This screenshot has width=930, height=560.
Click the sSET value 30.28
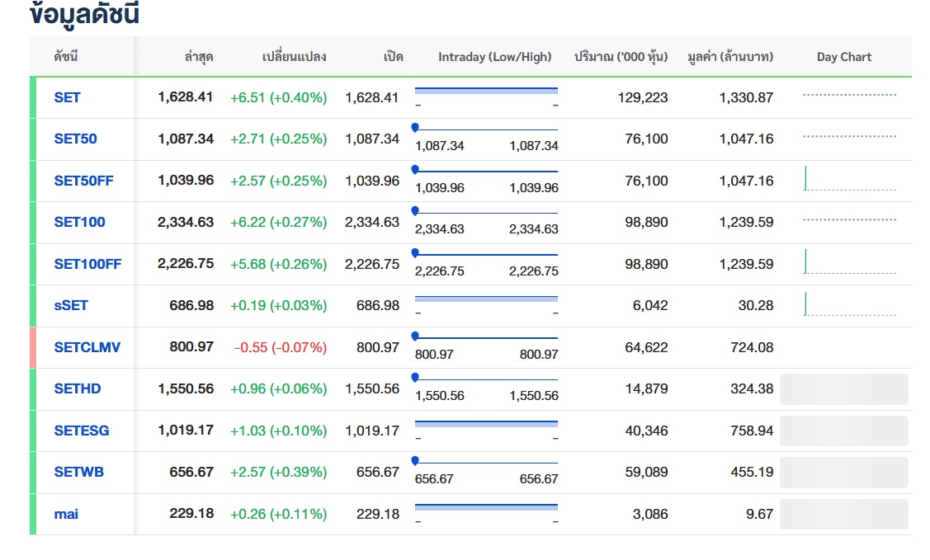pyautogui.click(x=756, y=306)
